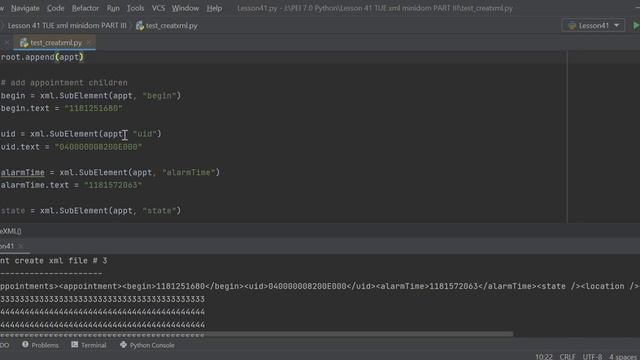Click the horizontal scrollbar of the console

tap(256, 334)
